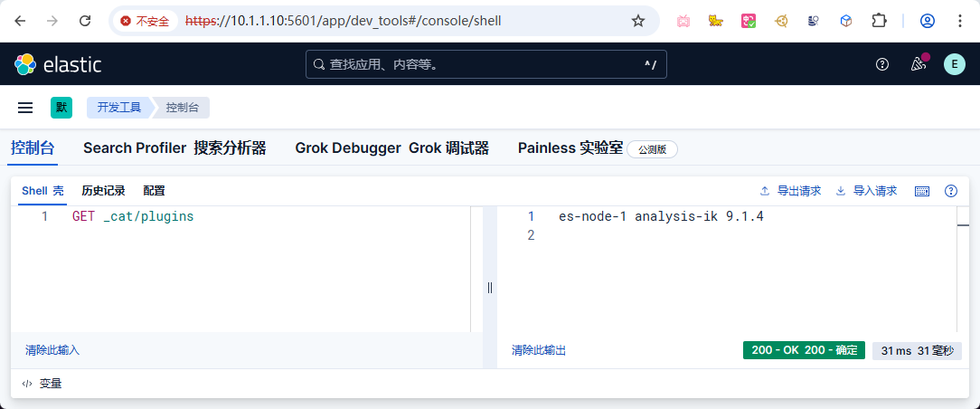
Task: Open the dark blue database browser extension
Action: pos(814,21)
